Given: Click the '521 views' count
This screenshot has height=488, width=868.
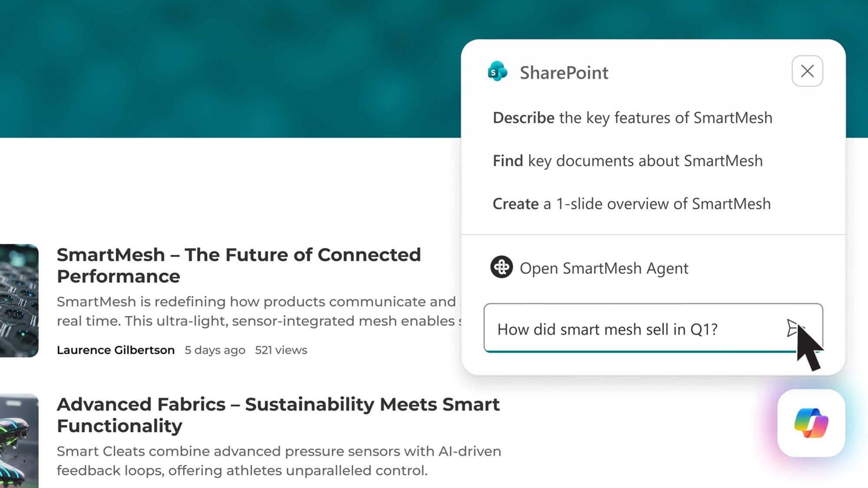Looking at the screenshot, I should click(281, 350).
